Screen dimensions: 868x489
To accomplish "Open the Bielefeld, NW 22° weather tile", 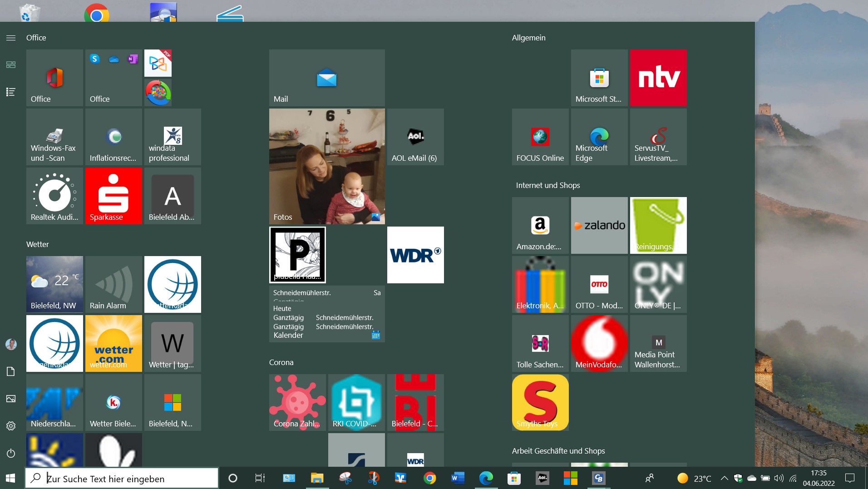I will [x=54, y=284].
